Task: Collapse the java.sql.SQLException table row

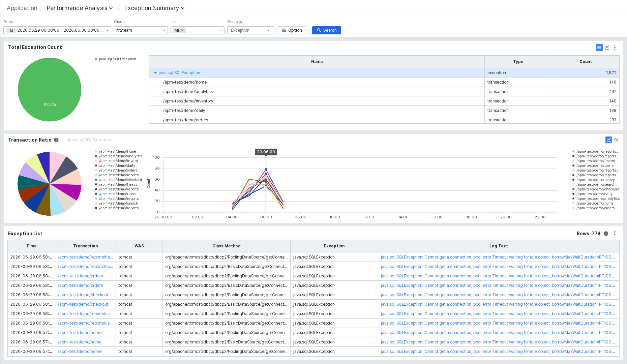Action: point(155,73)
